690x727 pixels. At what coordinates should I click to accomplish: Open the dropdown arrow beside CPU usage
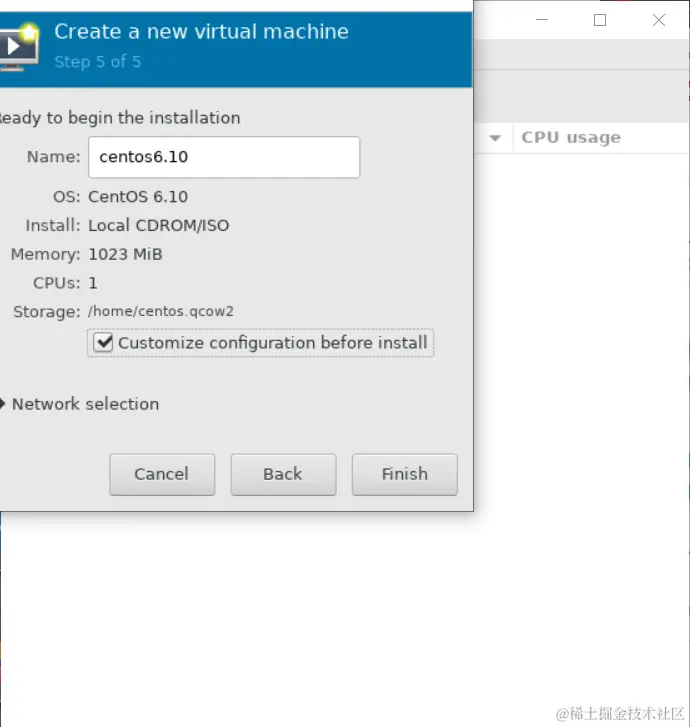[495, 138]
